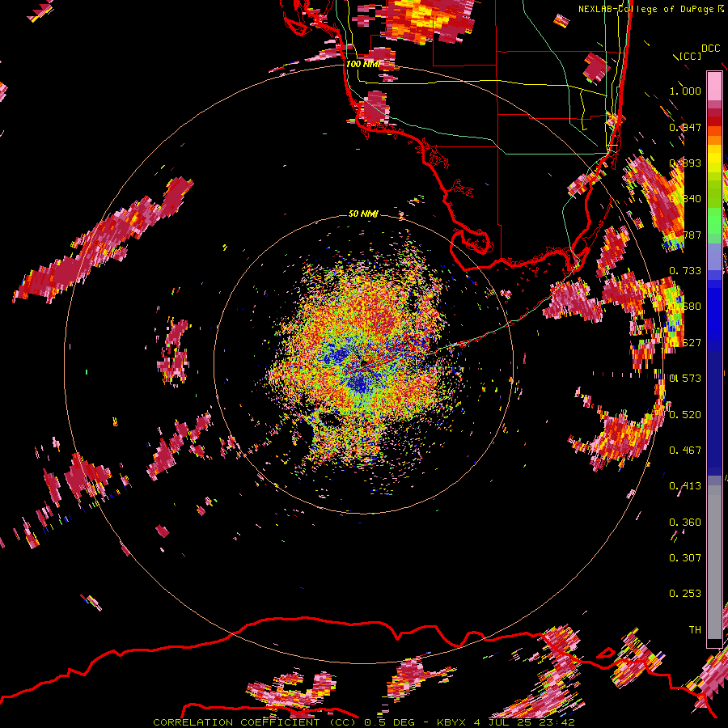Click the 0.627 scale value
The height and width of the screenshot is (728, 728).
[685, 342]
